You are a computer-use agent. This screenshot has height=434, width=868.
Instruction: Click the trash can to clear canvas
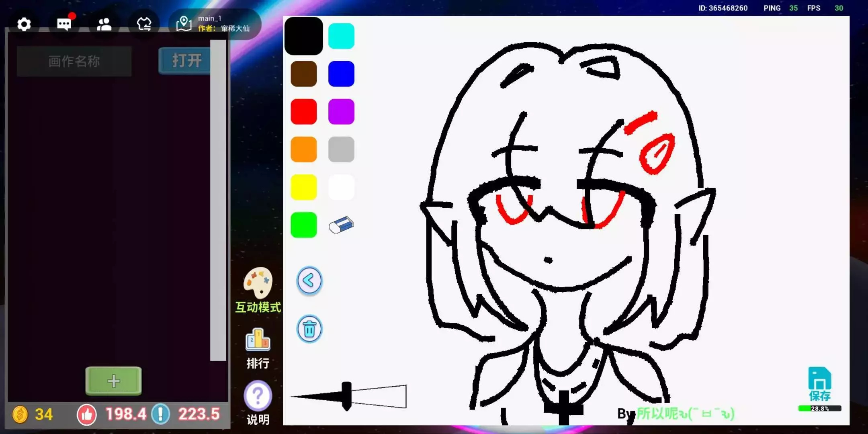coord(309,329)
